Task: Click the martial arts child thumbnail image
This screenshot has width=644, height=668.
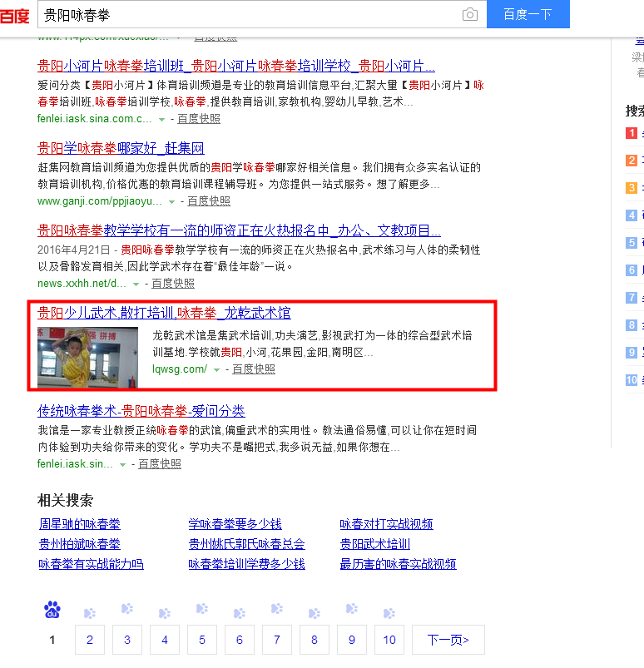Action: coord(88,357)
